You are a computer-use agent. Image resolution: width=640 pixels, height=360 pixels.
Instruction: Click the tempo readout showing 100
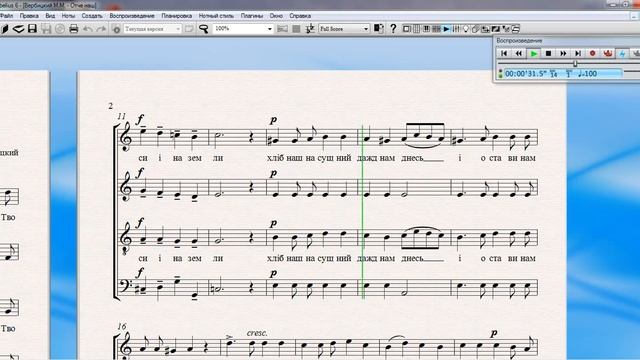[x=588, y=74]
